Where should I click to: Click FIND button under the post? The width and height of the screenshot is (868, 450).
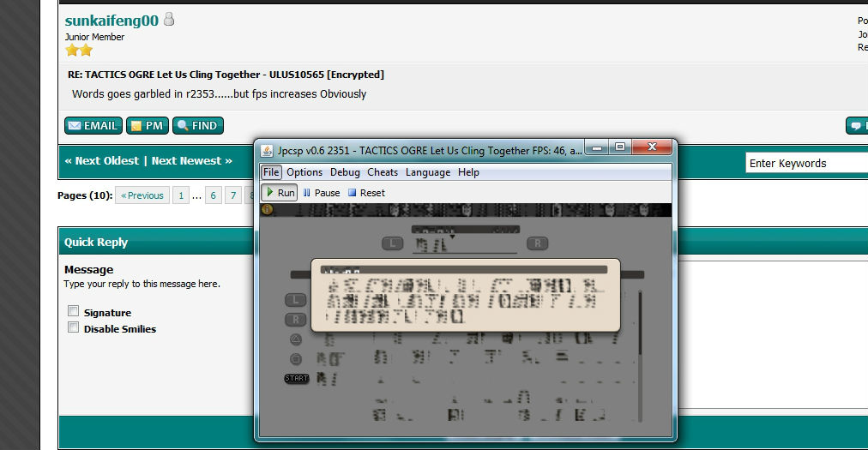197,126
